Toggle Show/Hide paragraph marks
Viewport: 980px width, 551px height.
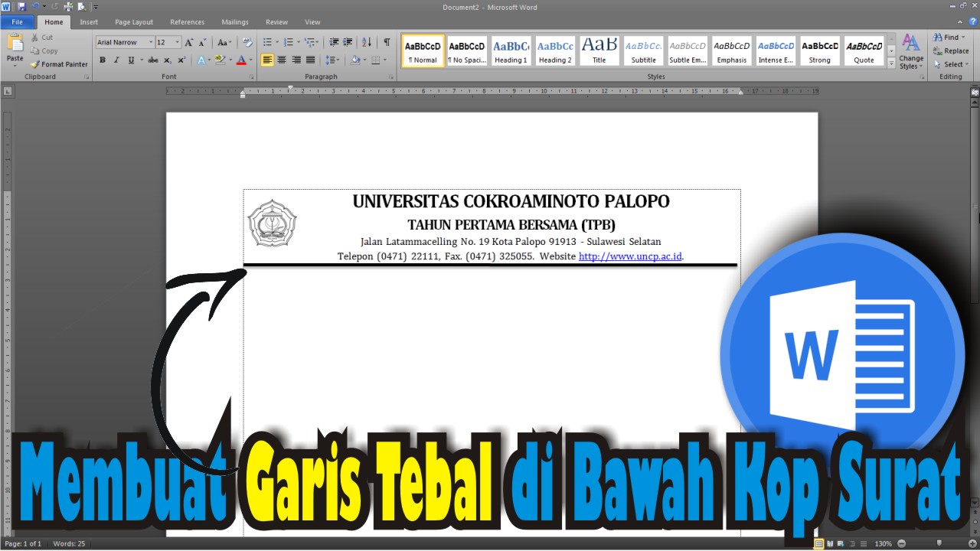tap(387, 43)
